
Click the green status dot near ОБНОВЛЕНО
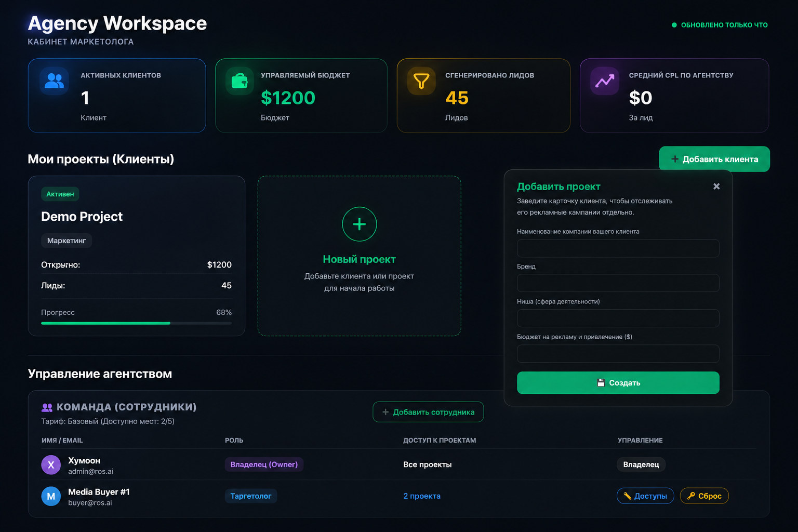tap(674, 25)
